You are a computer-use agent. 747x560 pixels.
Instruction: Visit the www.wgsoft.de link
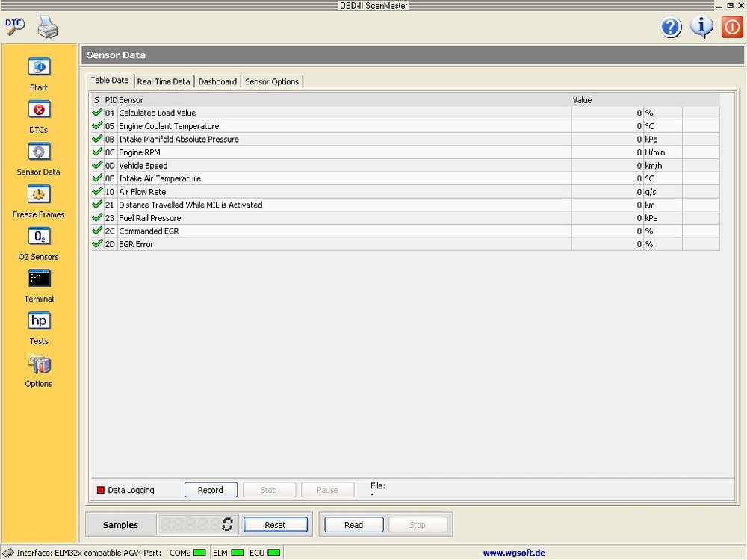pos(514,553)
